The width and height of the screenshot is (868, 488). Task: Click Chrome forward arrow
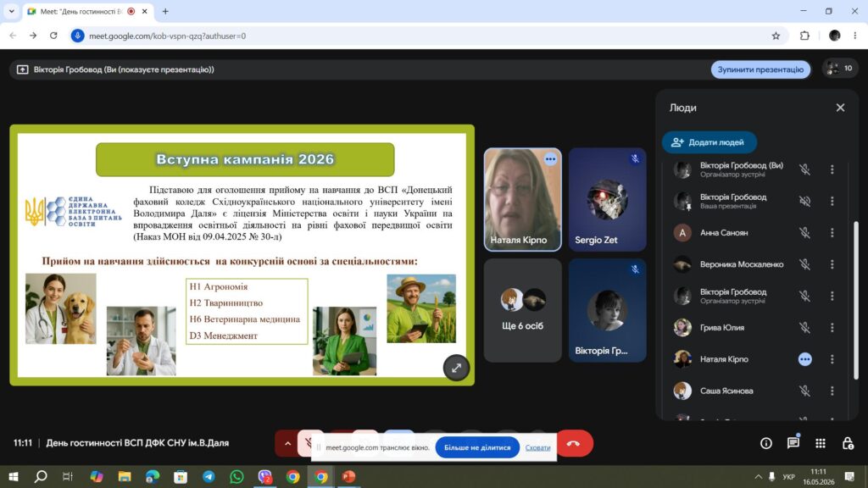point(33,36)
